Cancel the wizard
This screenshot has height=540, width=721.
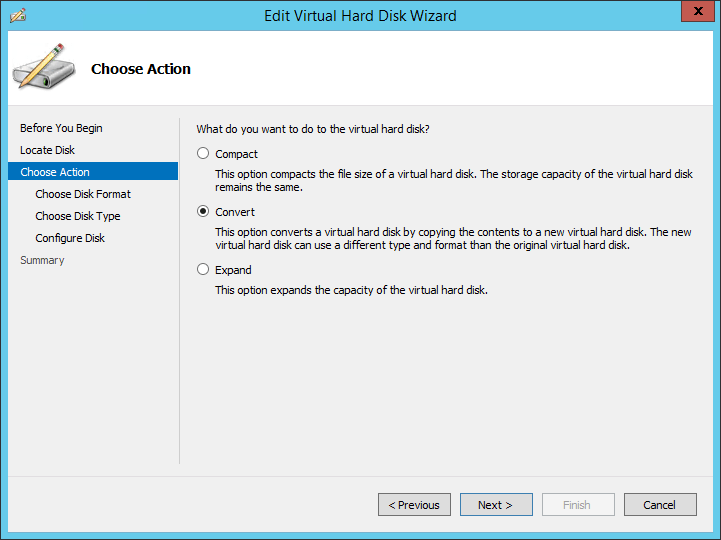[659, 505]
